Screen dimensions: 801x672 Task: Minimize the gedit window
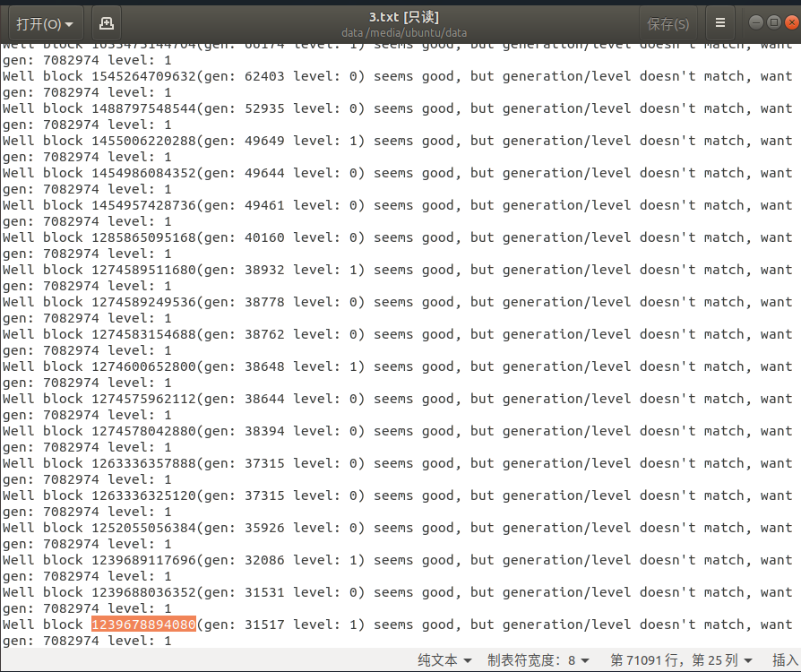[x=756, y=22]
